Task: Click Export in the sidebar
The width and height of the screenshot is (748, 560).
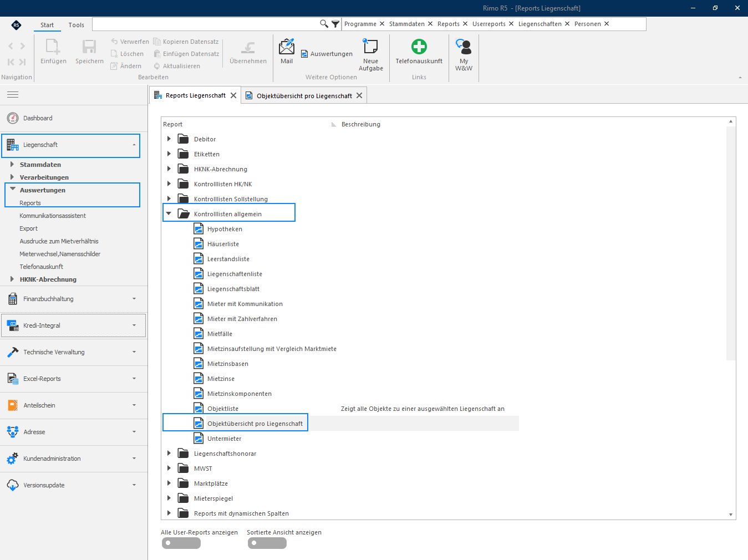Action: 29,228
